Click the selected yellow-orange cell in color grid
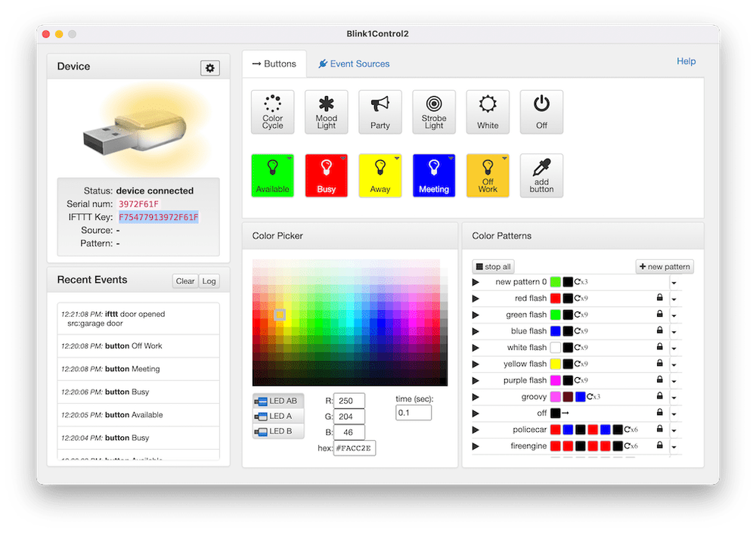Image resolution: width=756 pixels, height=533 pixels. point(280,315)
